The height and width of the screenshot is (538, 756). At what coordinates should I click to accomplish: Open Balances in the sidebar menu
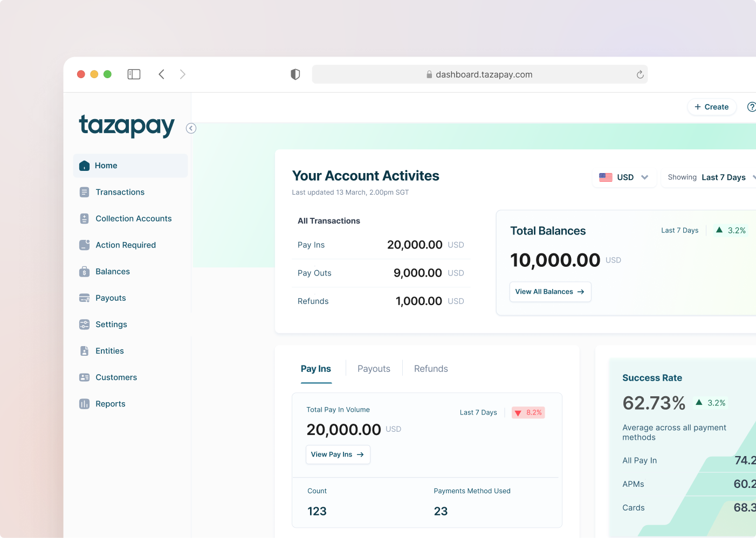130,271
